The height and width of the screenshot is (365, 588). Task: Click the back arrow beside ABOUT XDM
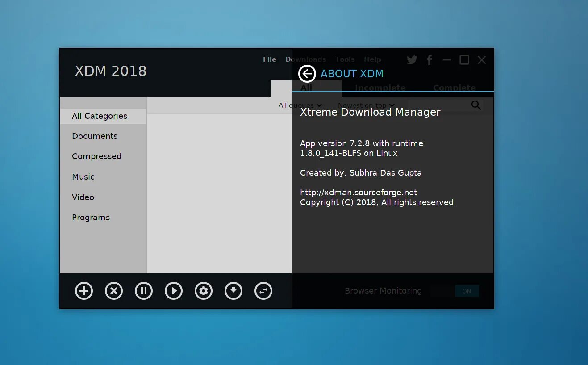[x=307, y=74]
